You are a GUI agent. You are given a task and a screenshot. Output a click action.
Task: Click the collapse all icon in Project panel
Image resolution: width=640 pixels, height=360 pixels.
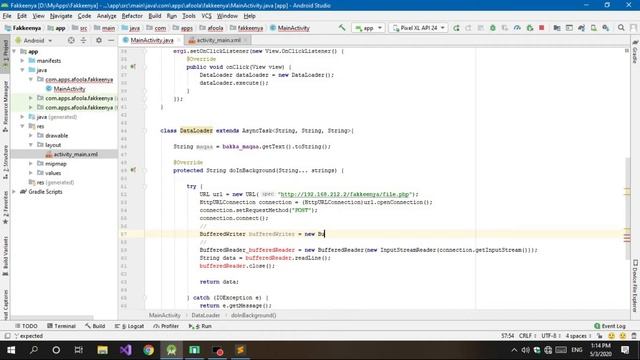pyautogui.click(x=83, y=40)
